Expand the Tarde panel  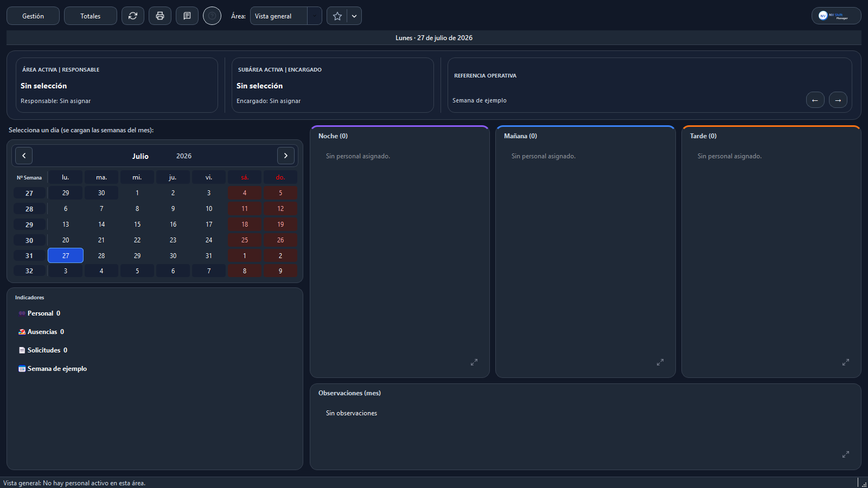coord(846,362)
